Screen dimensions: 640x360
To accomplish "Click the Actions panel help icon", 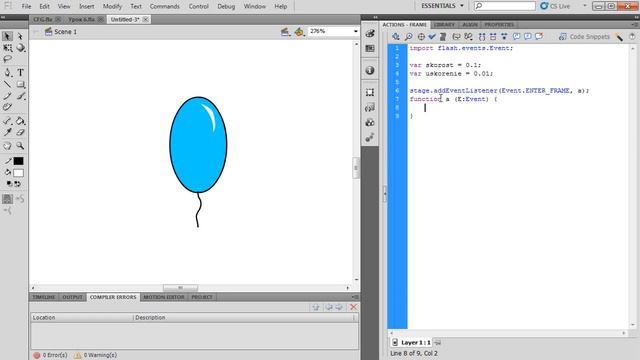I will coord(632,37).
